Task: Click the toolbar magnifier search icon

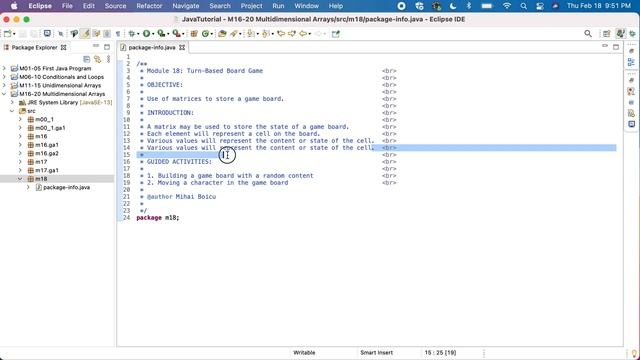Action: [588, 33]
